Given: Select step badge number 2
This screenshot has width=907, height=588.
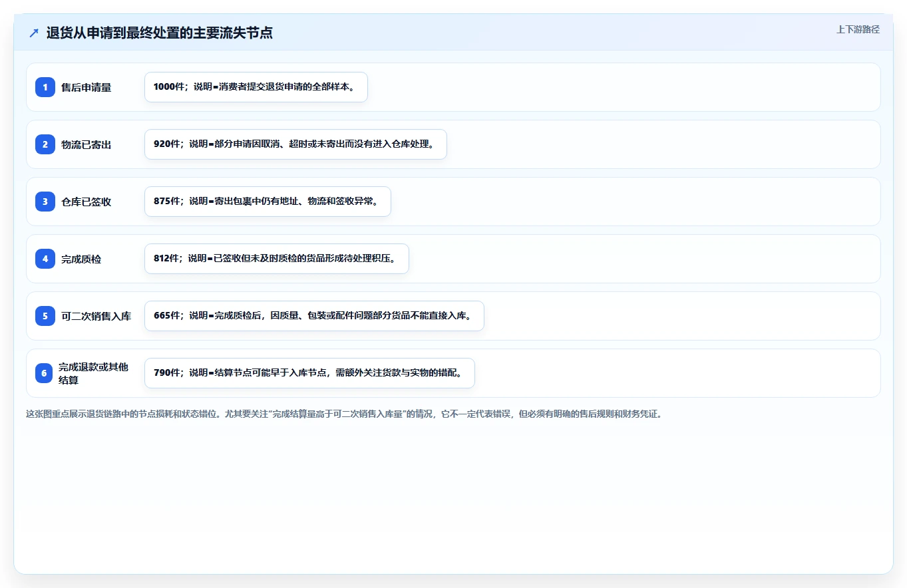Looking at the screenshot, I should (x=45, y=144).
